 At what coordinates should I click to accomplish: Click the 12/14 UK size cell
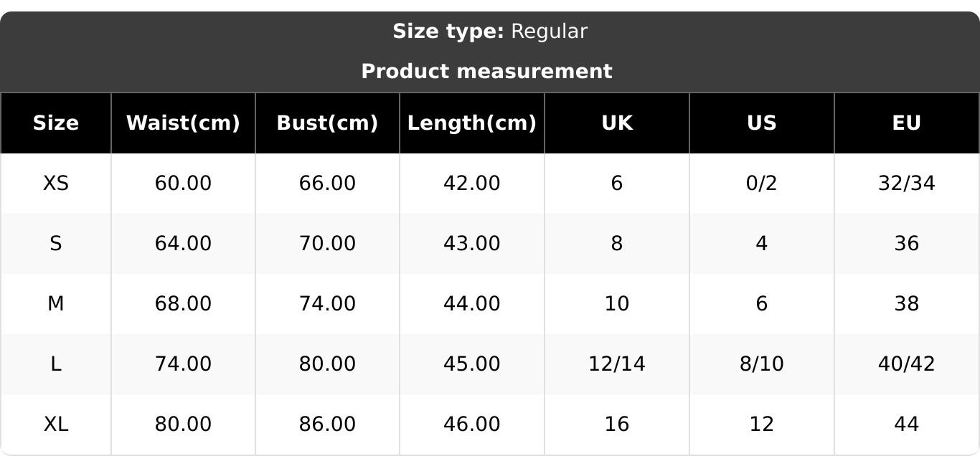[x=617, y=364]
